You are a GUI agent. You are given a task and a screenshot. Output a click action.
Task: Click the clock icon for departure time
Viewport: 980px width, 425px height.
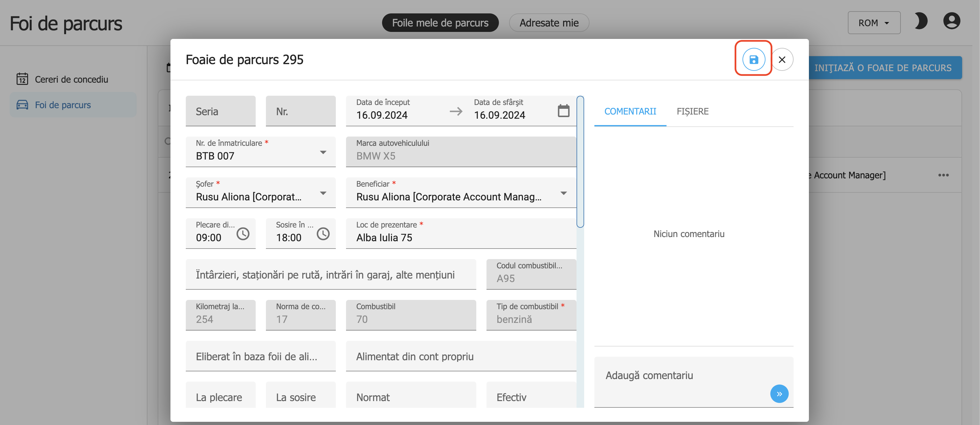coord(243,234)
